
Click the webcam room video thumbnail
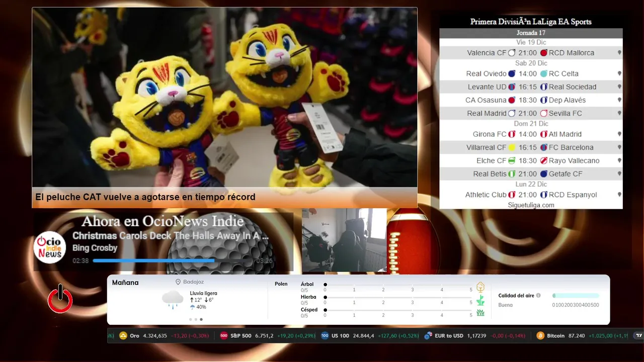(x=344, y=240)
